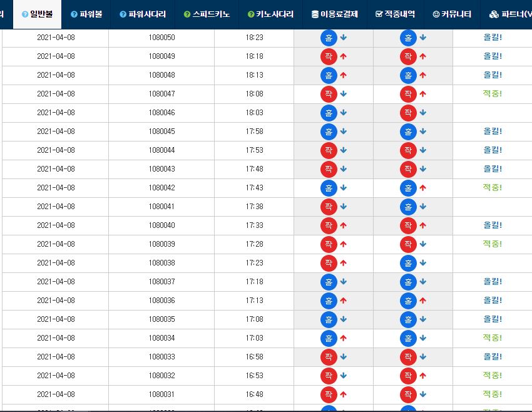Click the 적중! result in row 1080047

(493, 94)
